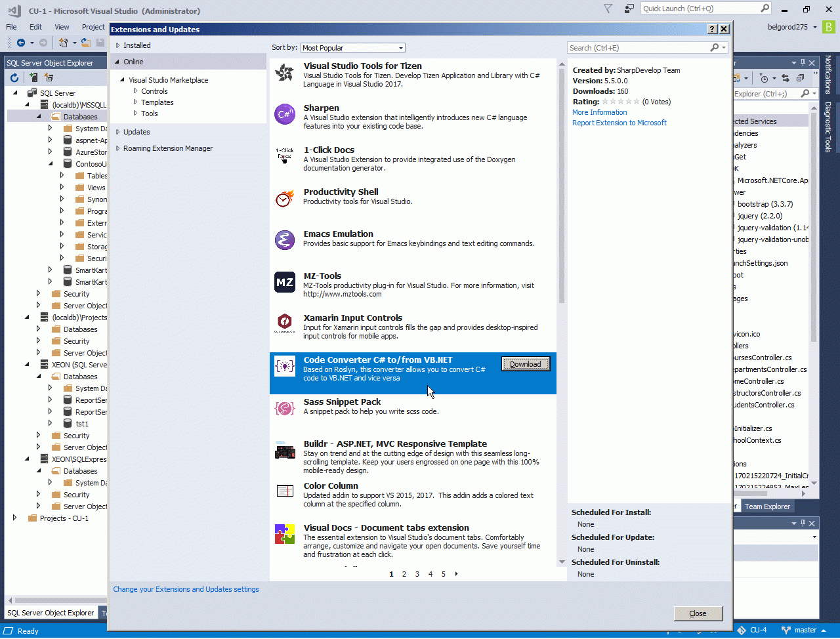Expand the Tools node under Marketplace
The image size is (840, 639).
(136, 113)
